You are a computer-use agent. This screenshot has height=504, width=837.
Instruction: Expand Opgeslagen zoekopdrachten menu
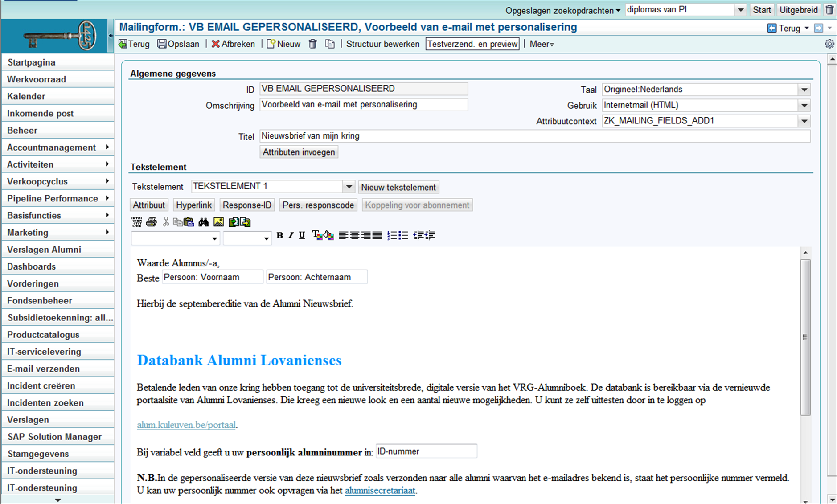563,10
